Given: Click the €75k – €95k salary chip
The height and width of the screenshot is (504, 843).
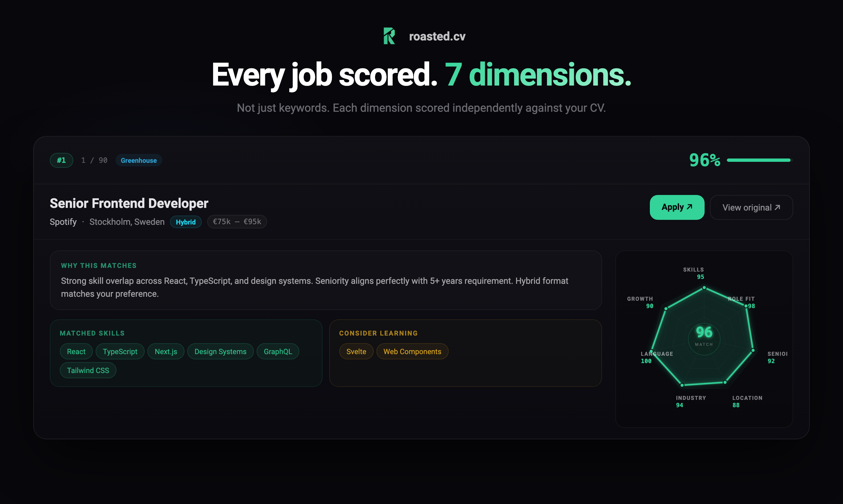Looking at the screenshot, I should pos(237,222).
